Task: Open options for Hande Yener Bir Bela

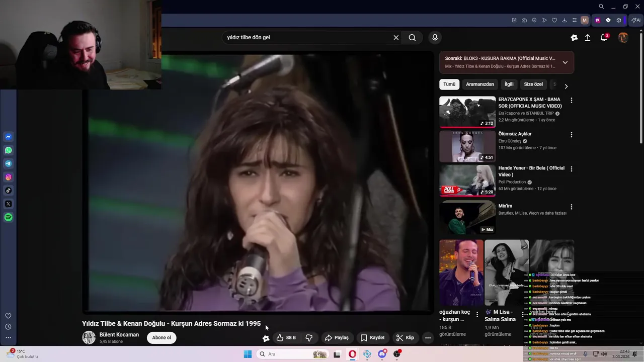Action: [x=571, y=169]
